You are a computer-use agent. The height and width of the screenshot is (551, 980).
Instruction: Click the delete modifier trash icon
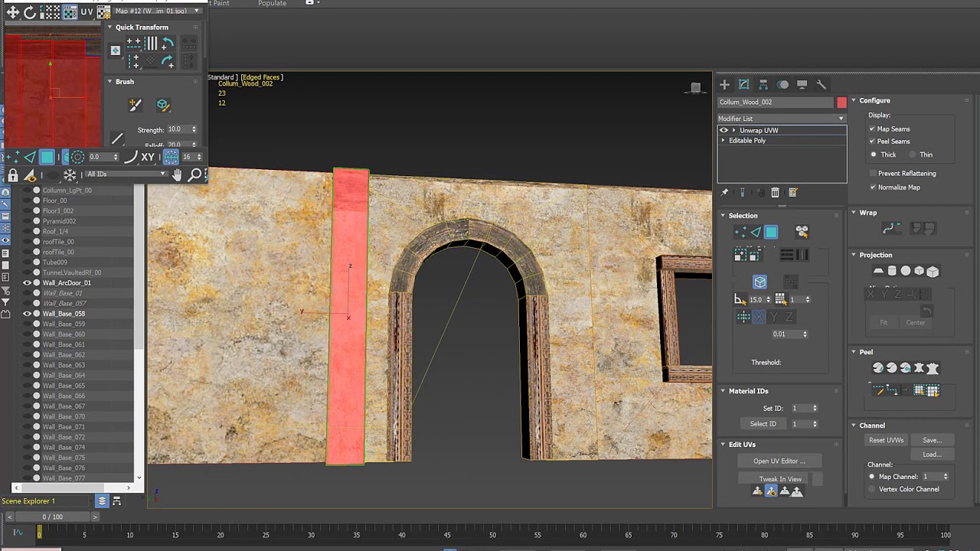click(775, 193)
